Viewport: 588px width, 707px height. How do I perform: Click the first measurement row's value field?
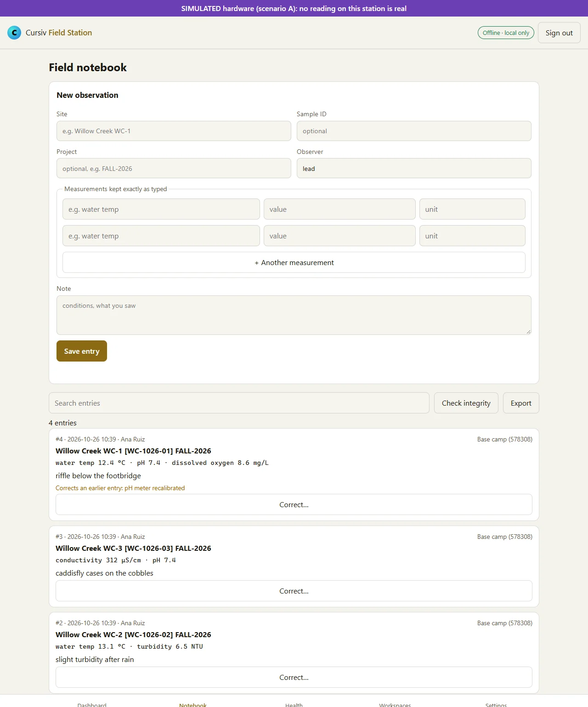point(339,209)
